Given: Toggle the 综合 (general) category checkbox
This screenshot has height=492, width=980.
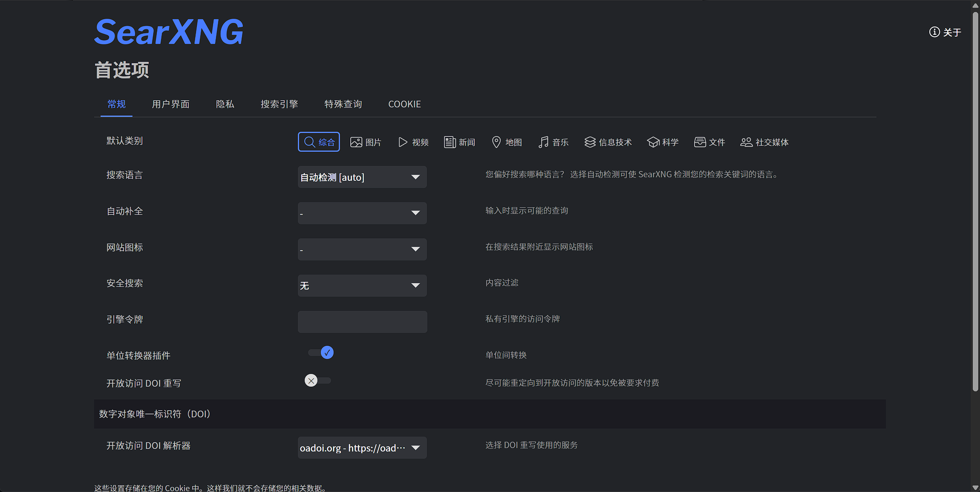Looking at the screenshot, I should click(319, 142).
